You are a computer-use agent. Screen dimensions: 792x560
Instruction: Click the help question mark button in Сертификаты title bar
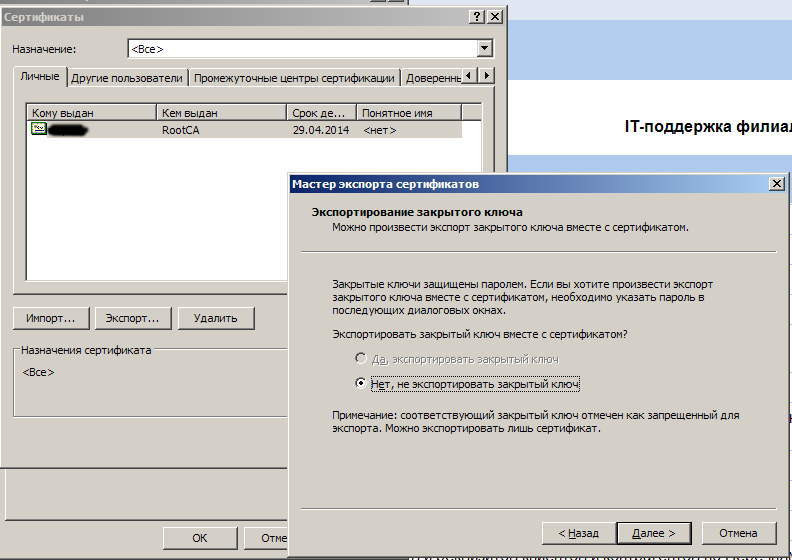point(476,17)
